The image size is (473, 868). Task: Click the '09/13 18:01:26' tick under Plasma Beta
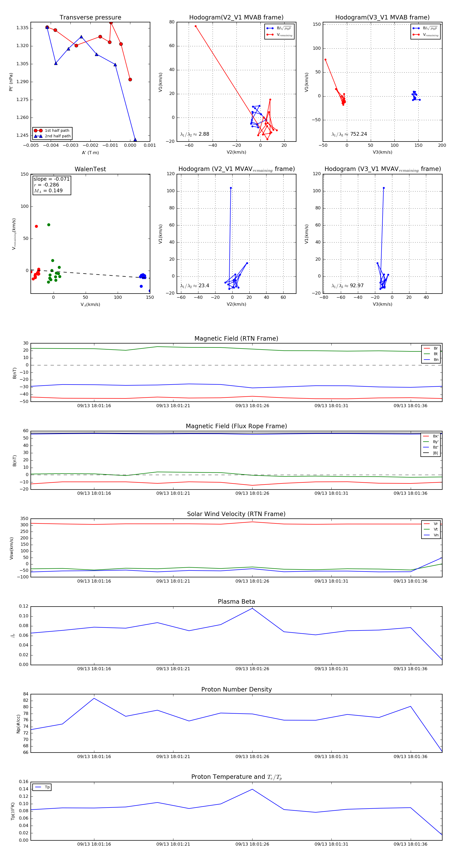252,669
